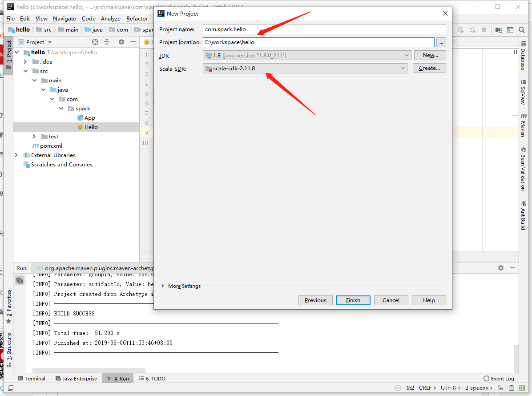Collapse the main folder
Image resolution: width=532 pixels, height=396 pixels.
[x=35, y=81]
